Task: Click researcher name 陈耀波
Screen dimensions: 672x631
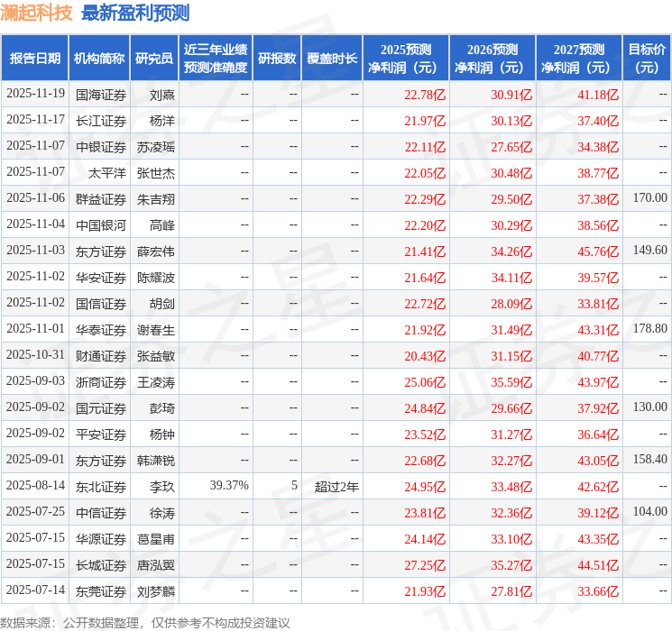Action: click(x=156, y=278)
